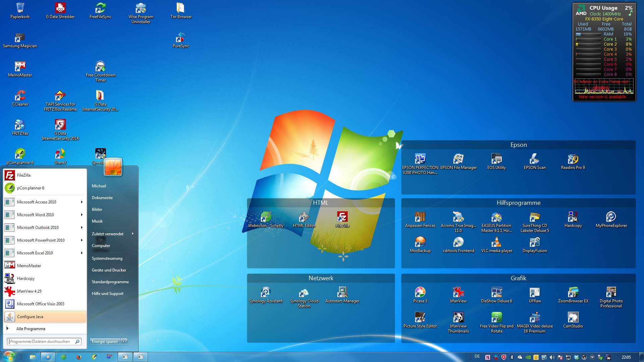Launch the PureSync desktop shortcut

point(181,40)
